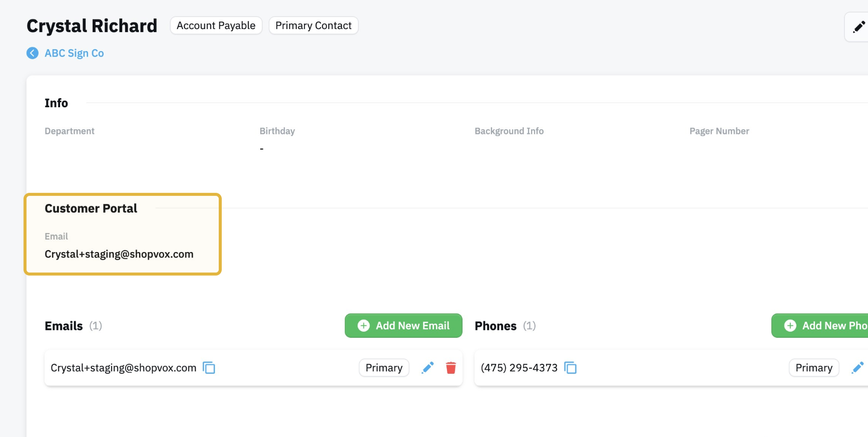Click the Add New Phone button label
This screenshot has height=437, width=868.
pos(835,326)
